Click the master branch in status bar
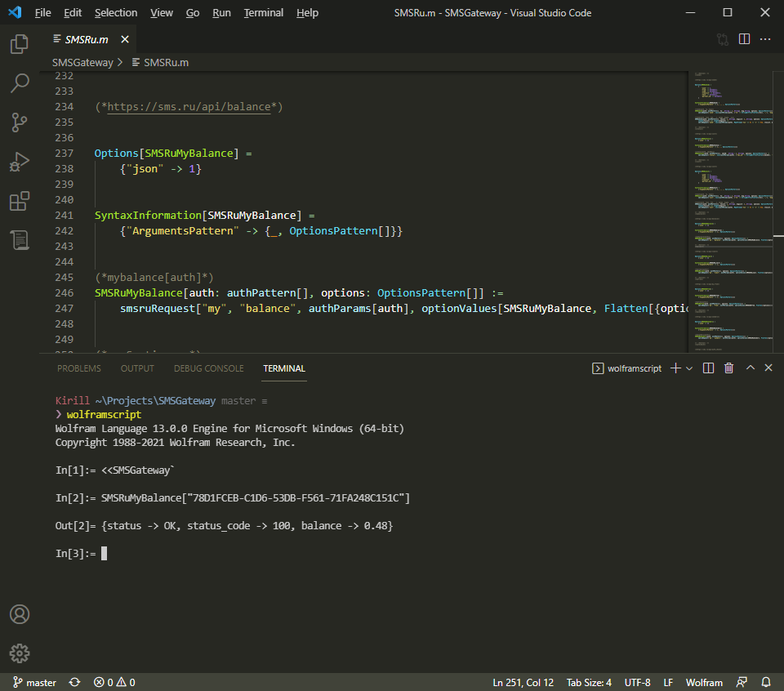784x691 pixels. coord(34,683)
